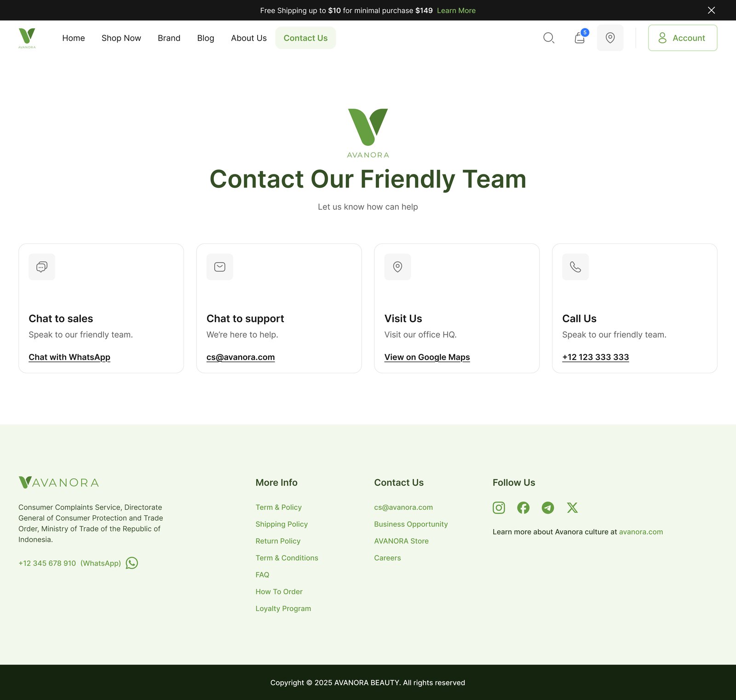Click the Contact Our Friendly Team heading
736x700 pixels.
[368, 179]
